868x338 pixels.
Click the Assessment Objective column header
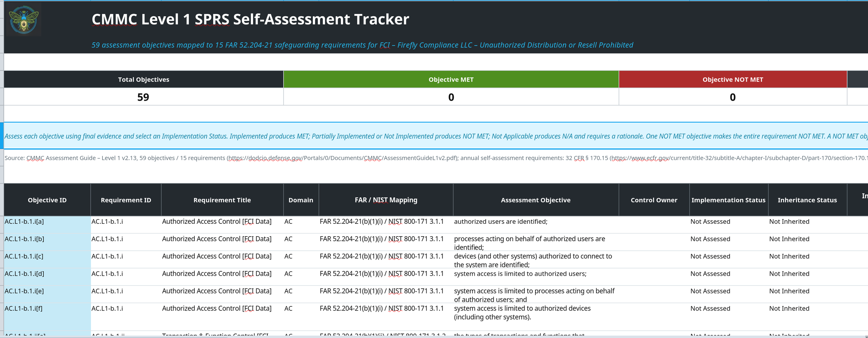(x=536, y=200)
